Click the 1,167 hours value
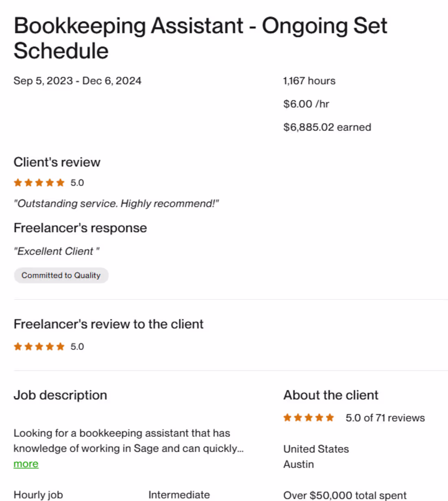The height and width of the screenshot is (501, 448). tap(309, 81)
